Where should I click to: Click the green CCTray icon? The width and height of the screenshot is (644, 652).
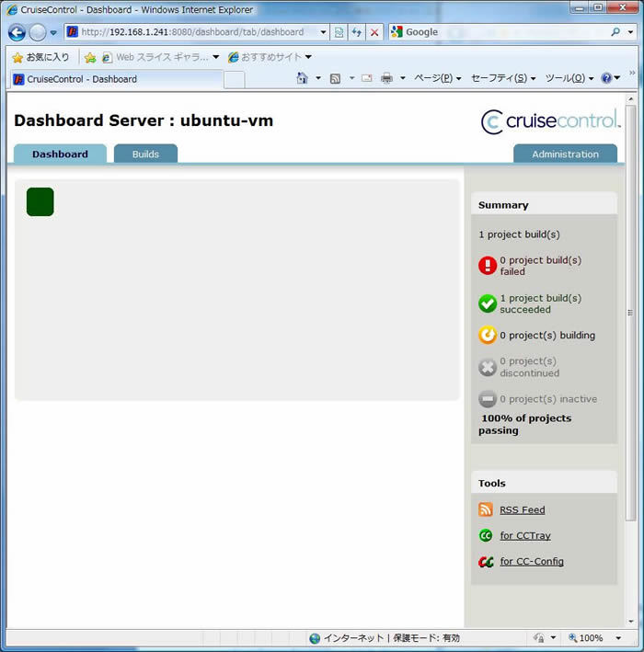pyautogui.click(x=486, y=535)
